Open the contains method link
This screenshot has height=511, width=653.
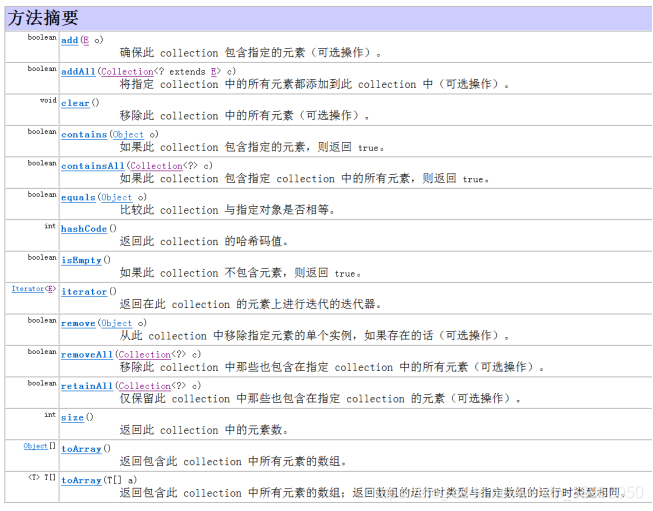[x=84, y=135]
